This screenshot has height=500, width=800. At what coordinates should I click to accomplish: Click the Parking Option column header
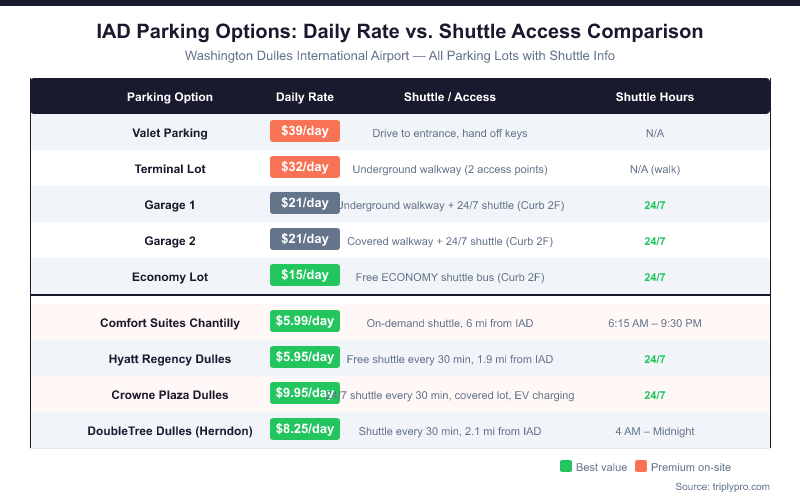pos(170,97)
